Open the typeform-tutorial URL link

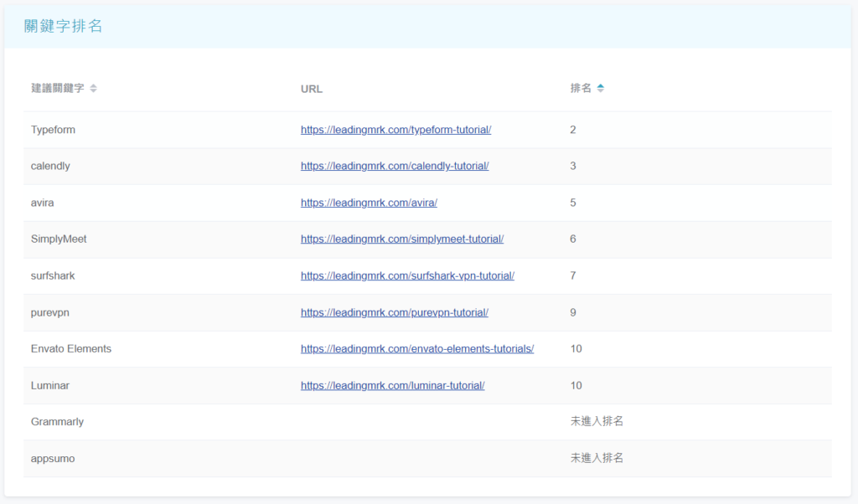coord(395,130)
